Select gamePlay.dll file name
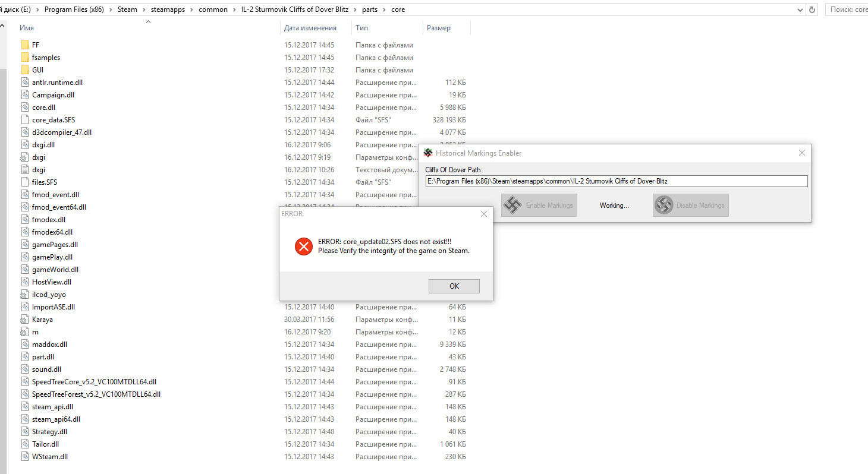 pyautogui.click(x=52, y=257)
